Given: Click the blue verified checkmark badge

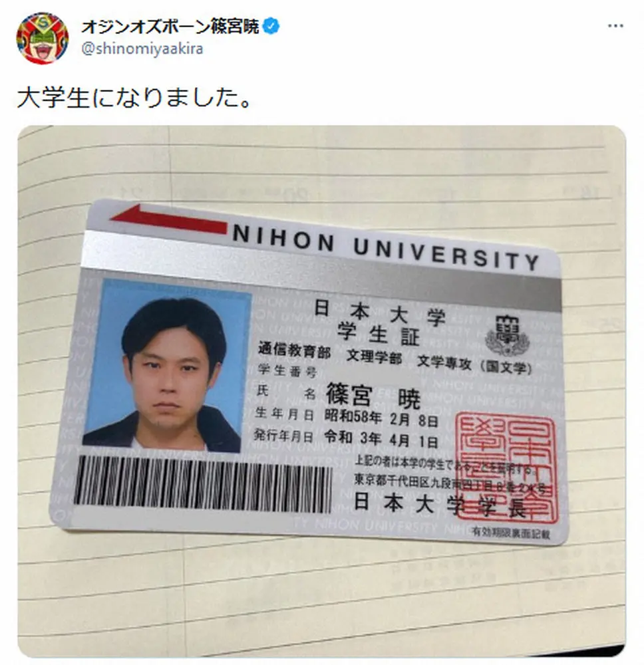Looking at the screenshot, I should tap(271, 27).
